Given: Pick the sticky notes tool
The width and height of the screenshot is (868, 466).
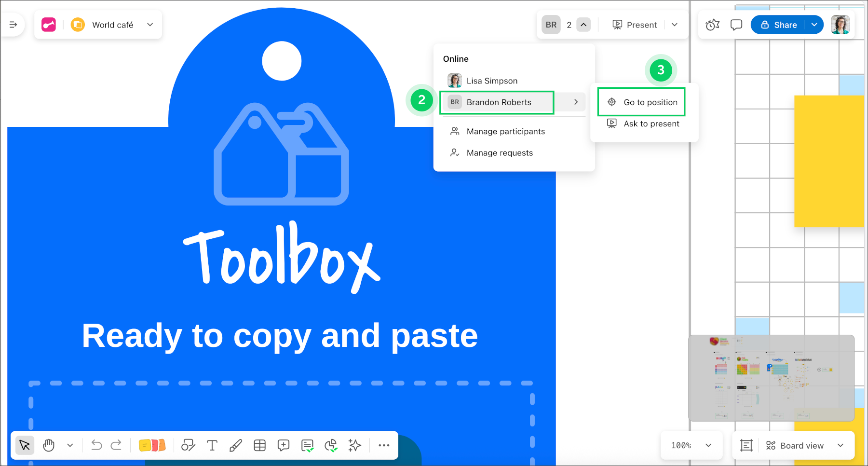Looking at the screenshot, I should click(152, 445).
